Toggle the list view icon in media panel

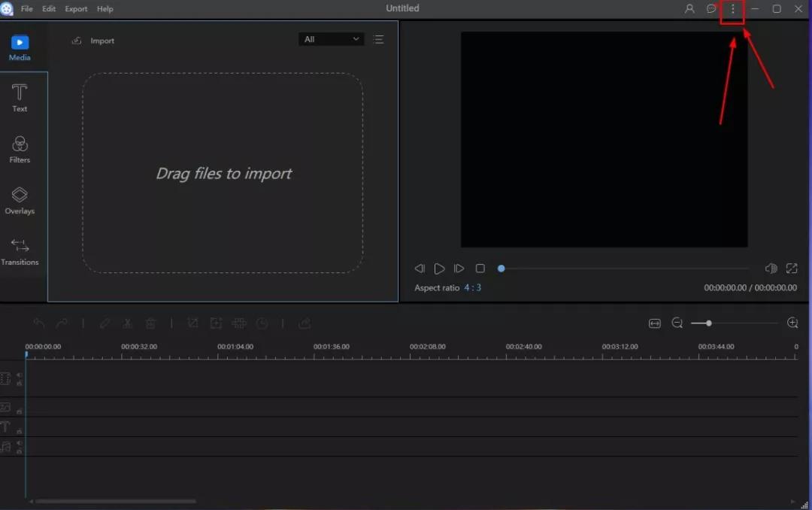tap(378, 40)
